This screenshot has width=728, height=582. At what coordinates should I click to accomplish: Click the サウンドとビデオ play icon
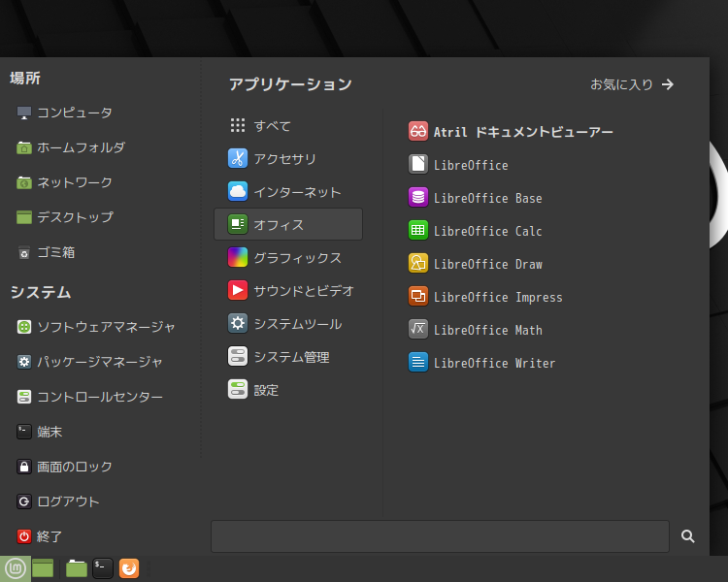click(238, 290)
